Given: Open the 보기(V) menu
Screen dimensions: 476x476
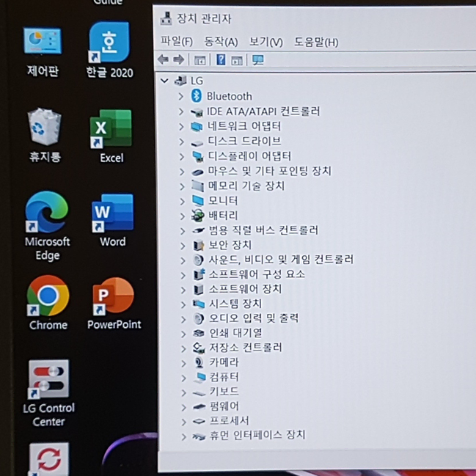Looking at the screenshot, I should tap(266, 42).
